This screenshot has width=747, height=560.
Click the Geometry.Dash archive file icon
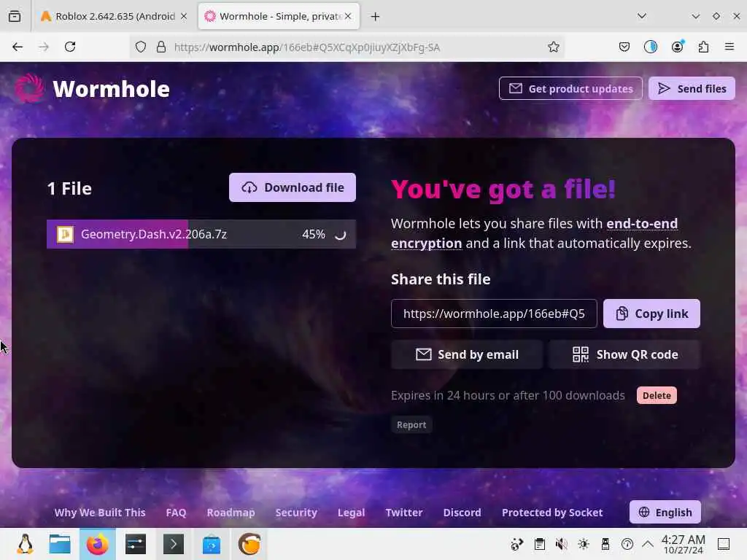(65, 234)
